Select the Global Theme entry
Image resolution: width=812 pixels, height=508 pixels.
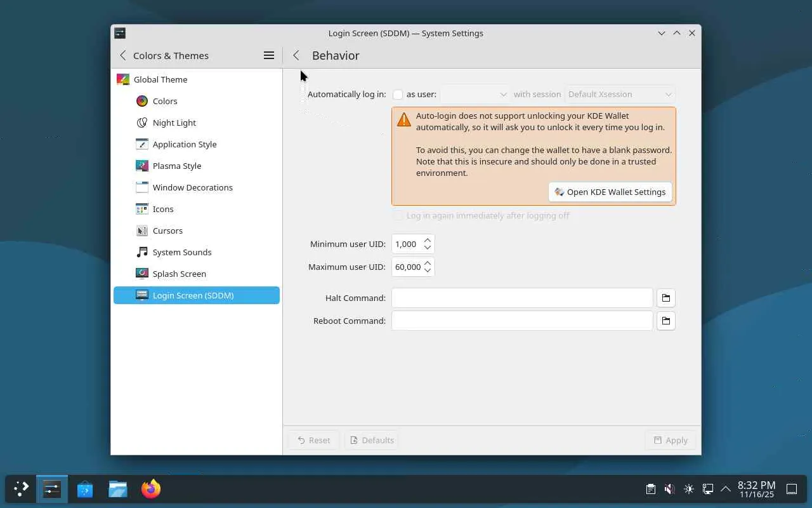pos(197,79)
